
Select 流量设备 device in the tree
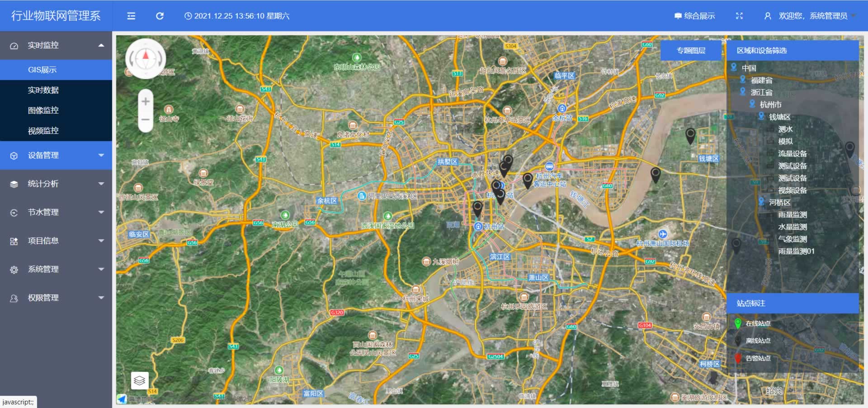click(792, 154)
